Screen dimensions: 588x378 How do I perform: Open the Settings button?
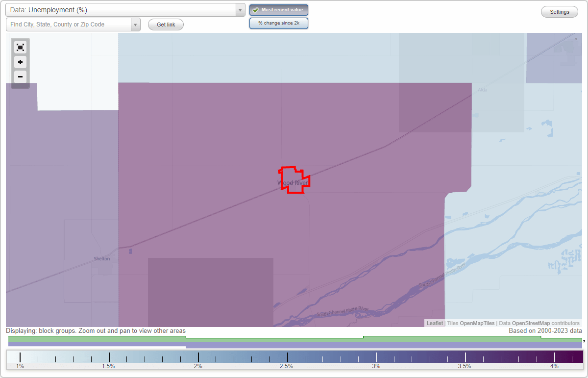point(560,12)
